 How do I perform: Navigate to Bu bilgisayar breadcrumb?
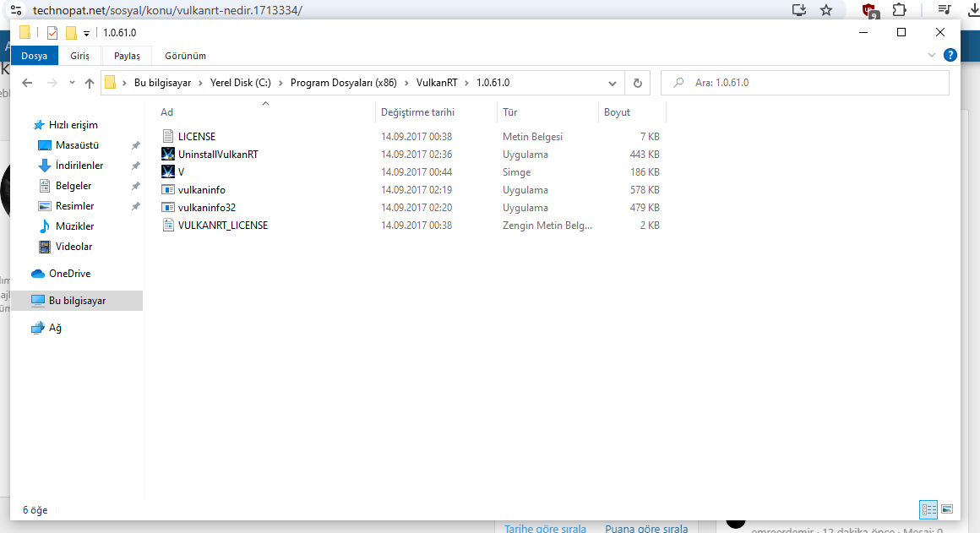tap(162, 83)
